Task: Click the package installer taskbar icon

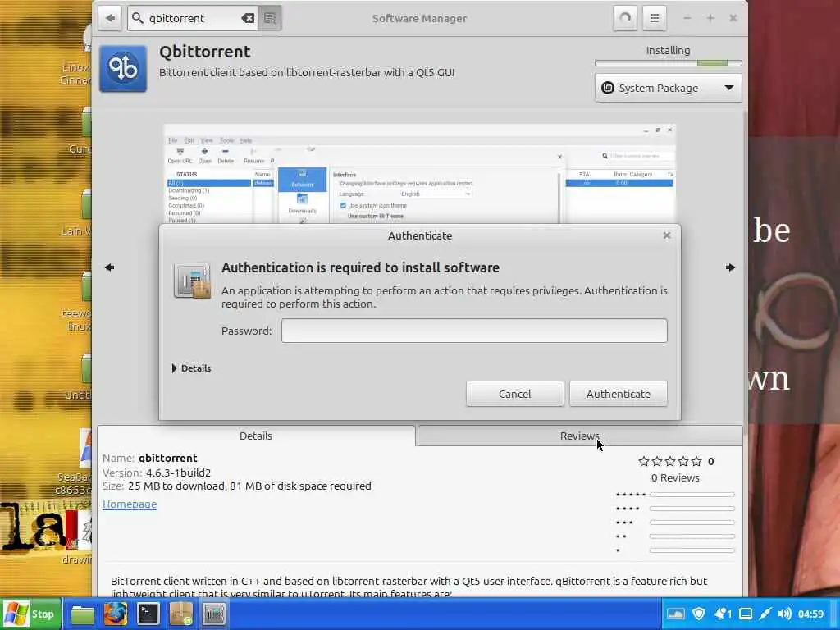Action: click(181, 614)
